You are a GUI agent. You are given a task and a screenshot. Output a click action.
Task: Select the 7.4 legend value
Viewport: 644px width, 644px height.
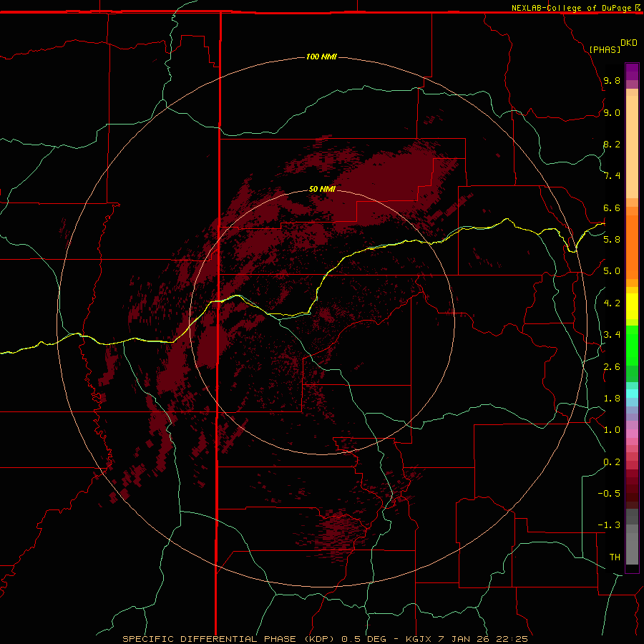[612, 176]
